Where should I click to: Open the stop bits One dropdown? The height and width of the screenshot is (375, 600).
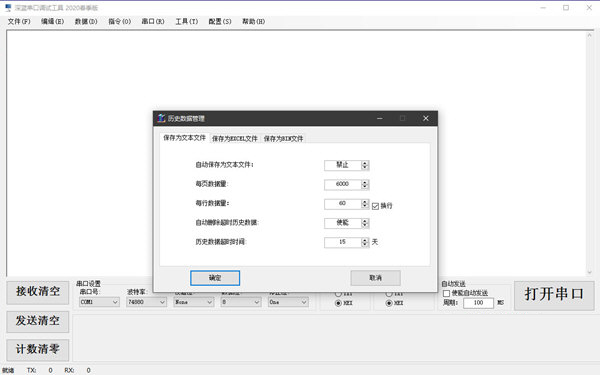(x=288, y=302)
